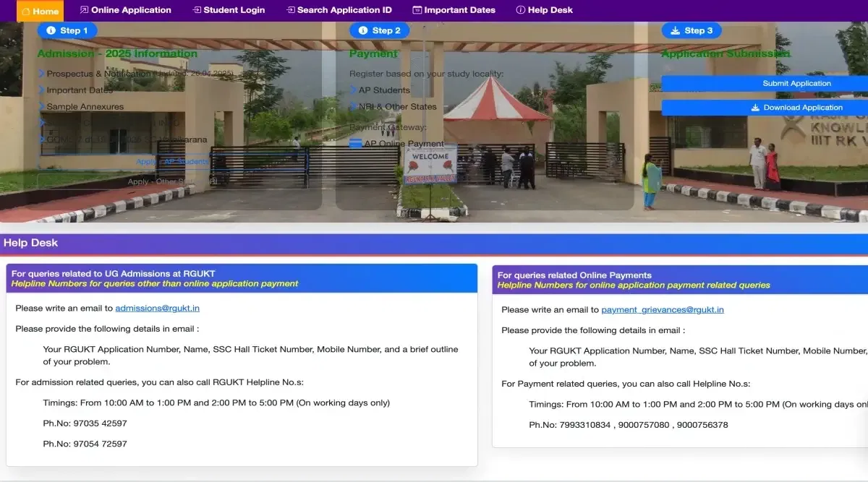Click the Online Application nav icon
This screenshot has width=868, height=482.
84,10
